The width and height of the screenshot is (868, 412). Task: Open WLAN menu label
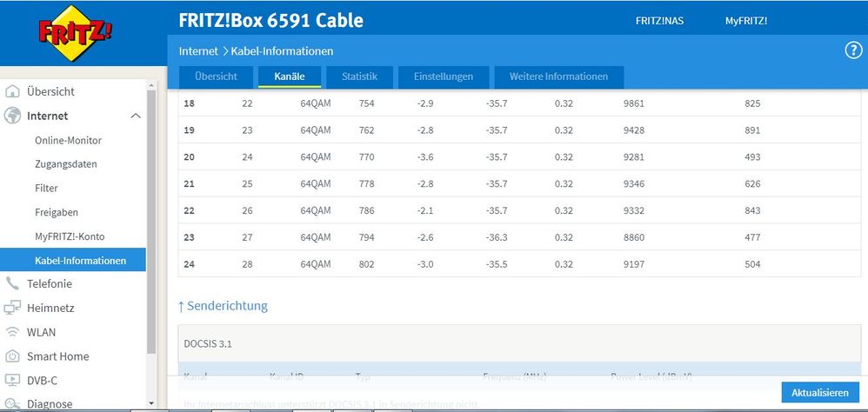41,332
